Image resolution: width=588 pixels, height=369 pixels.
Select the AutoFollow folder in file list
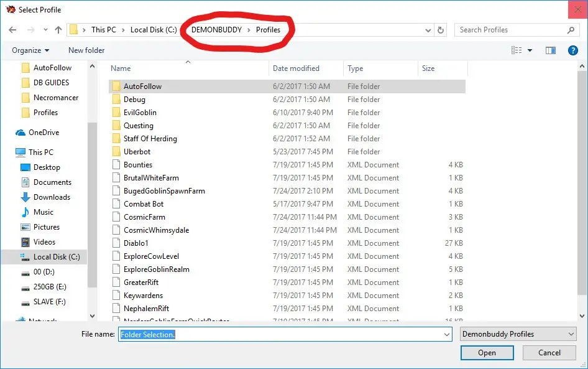[x=287, y=86]
